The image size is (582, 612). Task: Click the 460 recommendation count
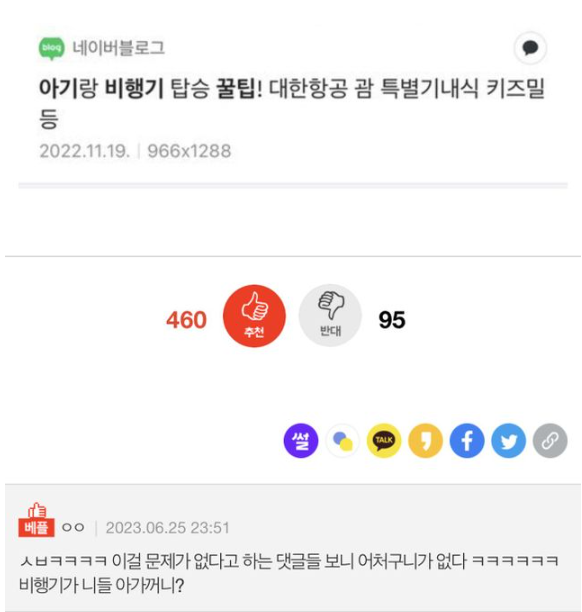(x=186, y=320)
